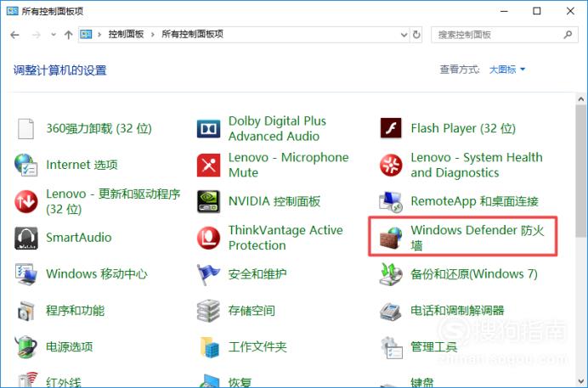Screen dimensions: 588x388
Task: Open the Internet 选项 globe icon
Action: click(x=25, y=165)
